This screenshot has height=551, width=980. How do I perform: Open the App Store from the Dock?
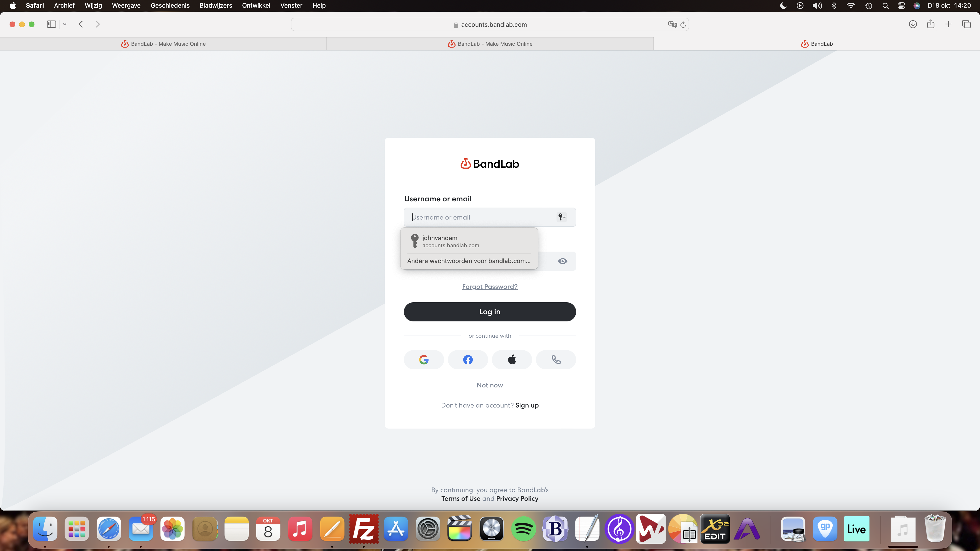click(396, 529)
